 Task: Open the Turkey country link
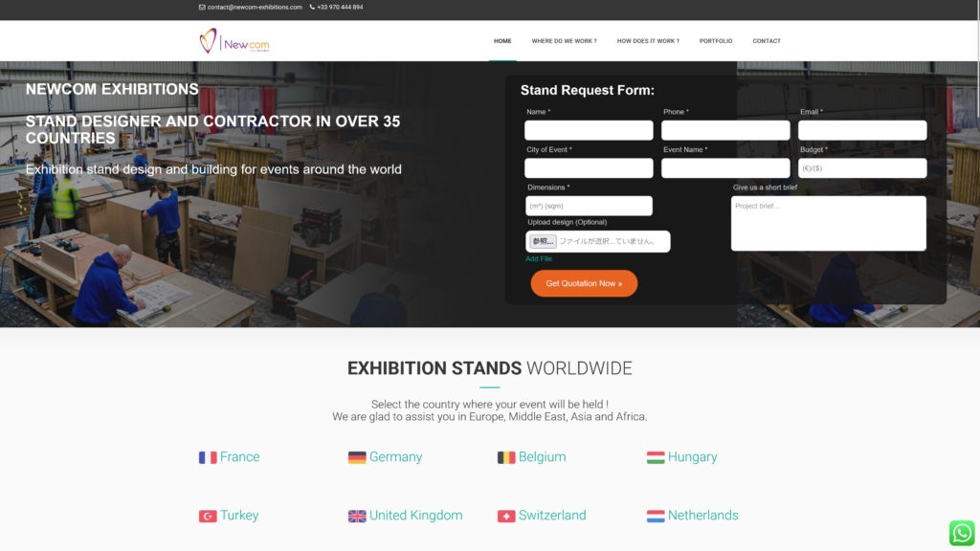coord(238,516)
